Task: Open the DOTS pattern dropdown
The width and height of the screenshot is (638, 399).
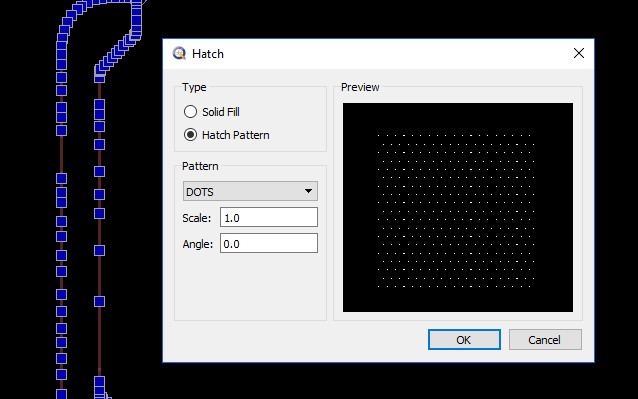Action: click(250, 191)
